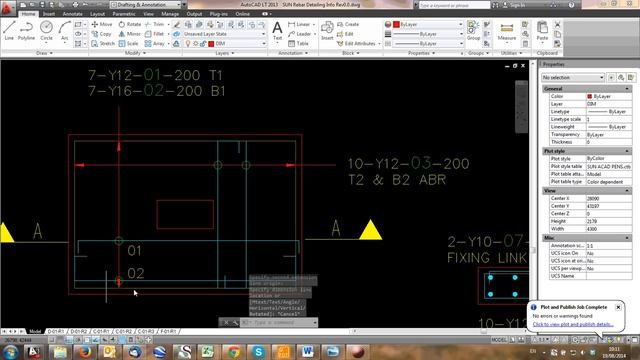This screenshot has width=640, height=360.
Task: Activate the Arc tool
Action: (x=64, y=31)
